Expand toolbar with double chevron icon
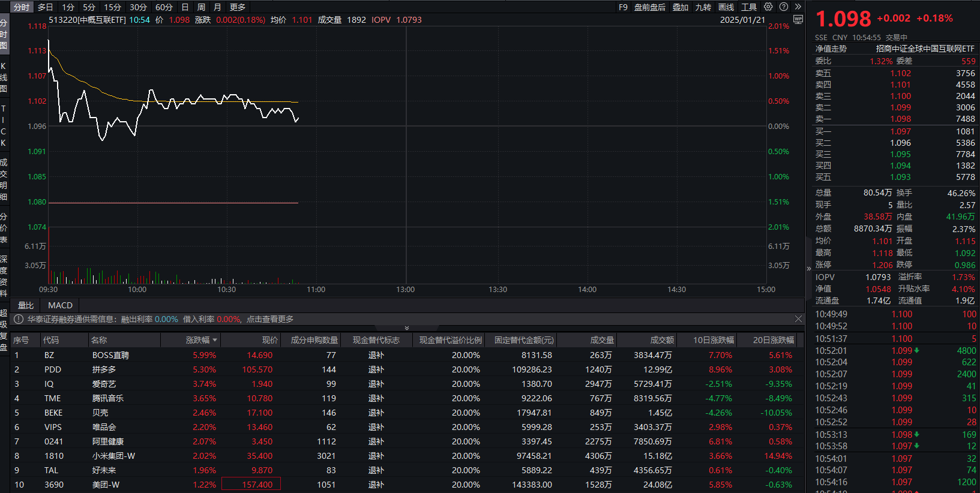 pos(798,7)
